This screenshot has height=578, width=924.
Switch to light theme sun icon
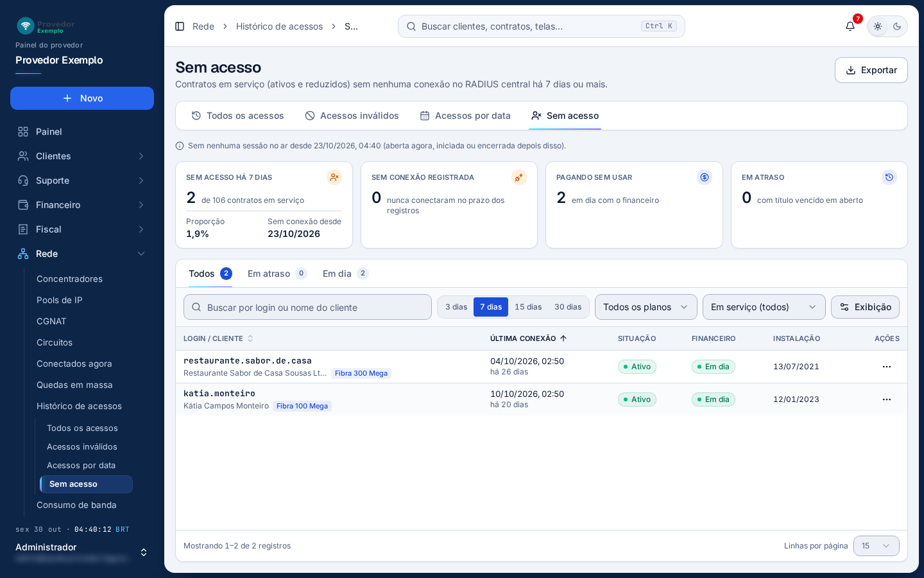(x=878, y=26)
